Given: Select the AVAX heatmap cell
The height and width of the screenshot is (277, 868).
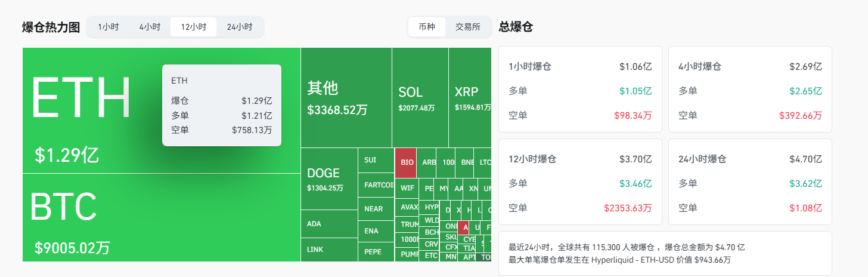Looking at the screenshot, I should 407,207.
